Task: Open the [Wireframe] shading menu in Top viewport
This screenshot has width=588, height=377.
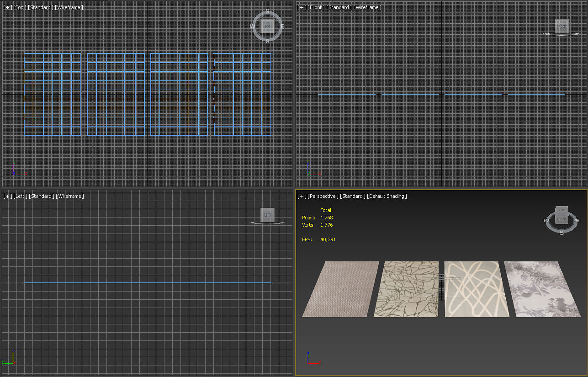Action: (69, 7)
